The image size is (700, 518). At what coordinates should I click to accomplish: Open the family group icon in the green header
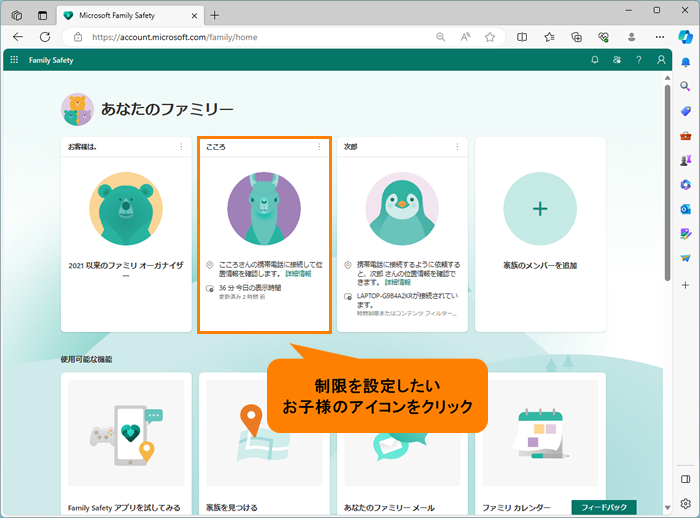(x=617, y=60)
